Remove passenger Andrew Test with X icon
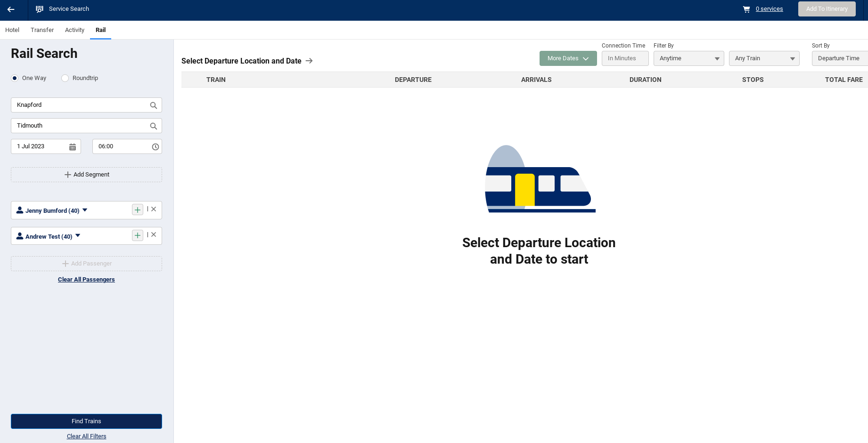 (154, 235)
